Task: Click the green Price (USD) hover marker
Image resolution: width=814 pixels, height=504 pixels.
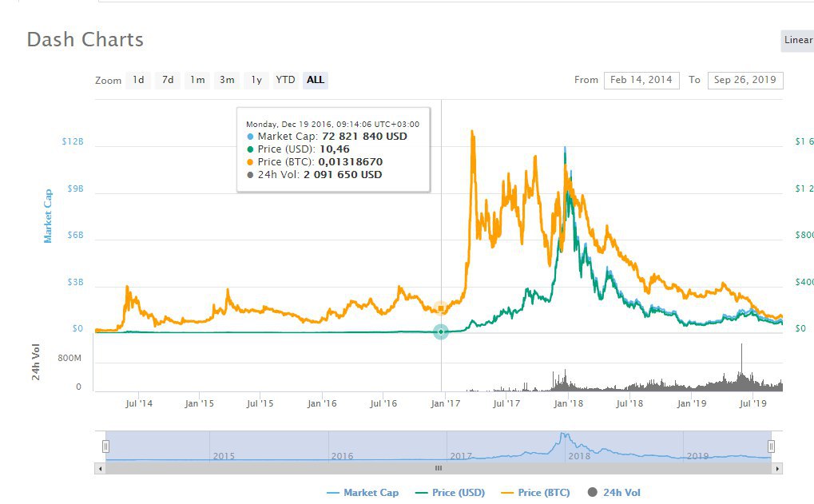Action: pos(441,331)
